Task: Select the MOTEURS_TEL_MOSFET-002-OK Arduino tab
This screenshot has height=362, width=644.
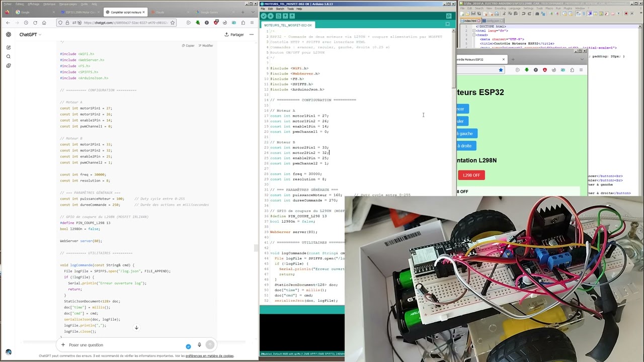Action: [x=288, y=25]
